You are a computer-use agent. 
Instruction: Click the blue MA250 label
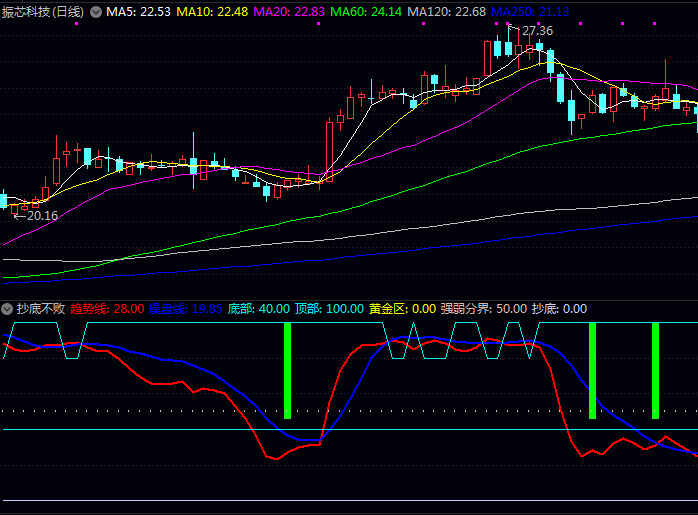pyautogui.click(x=530, y=12)
